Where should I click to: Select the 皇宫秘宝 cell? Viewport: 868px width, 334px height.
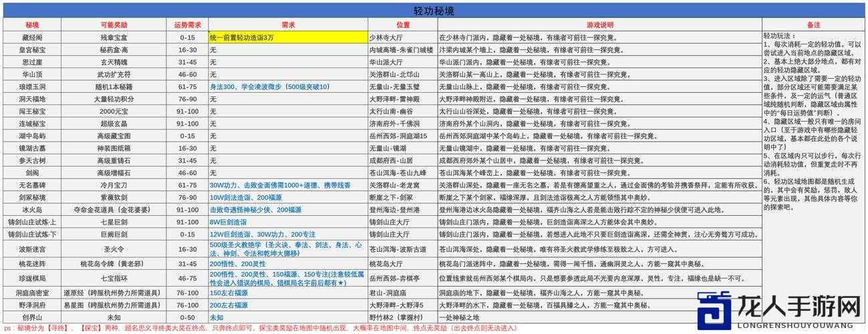click(31, 49)
